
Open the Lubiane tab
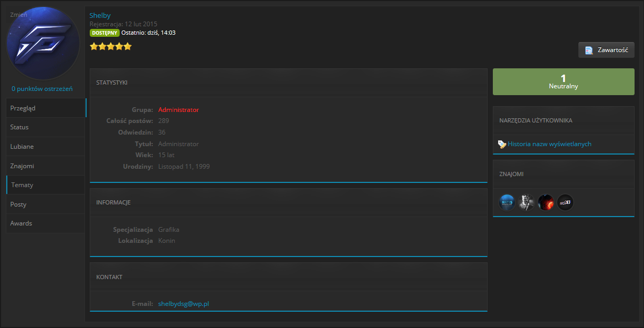[46, 147]
